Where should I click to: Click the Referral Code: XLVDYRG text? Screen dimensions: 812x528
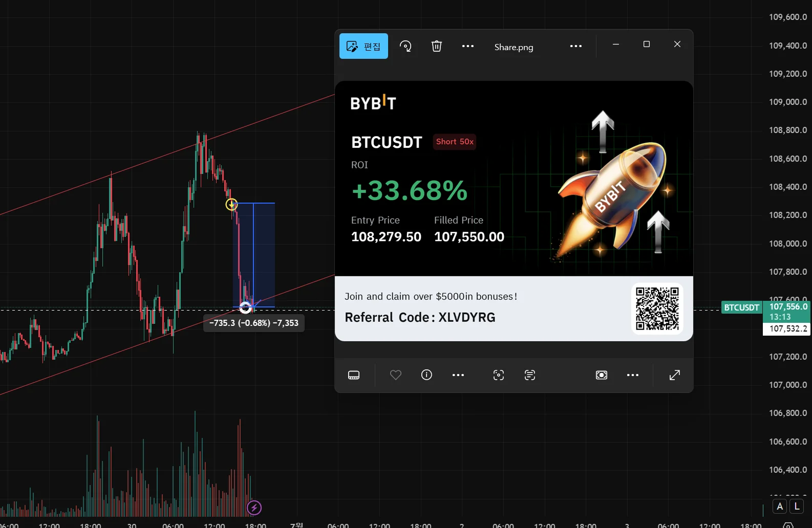point(420,317)
